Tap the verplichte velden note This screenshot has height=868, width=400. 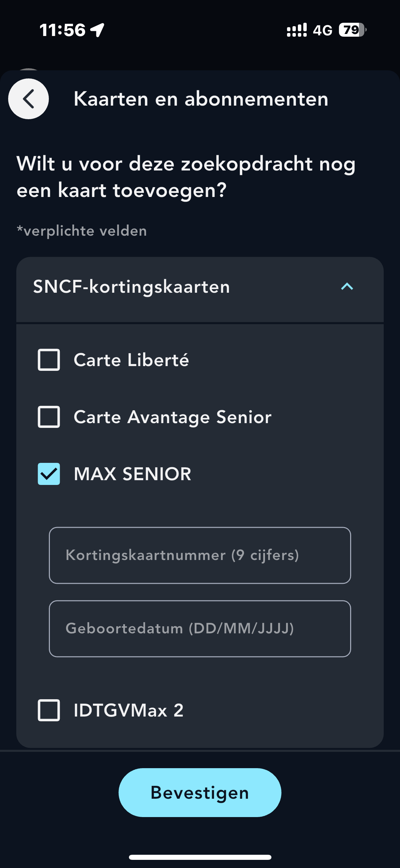tap(82, 231)
